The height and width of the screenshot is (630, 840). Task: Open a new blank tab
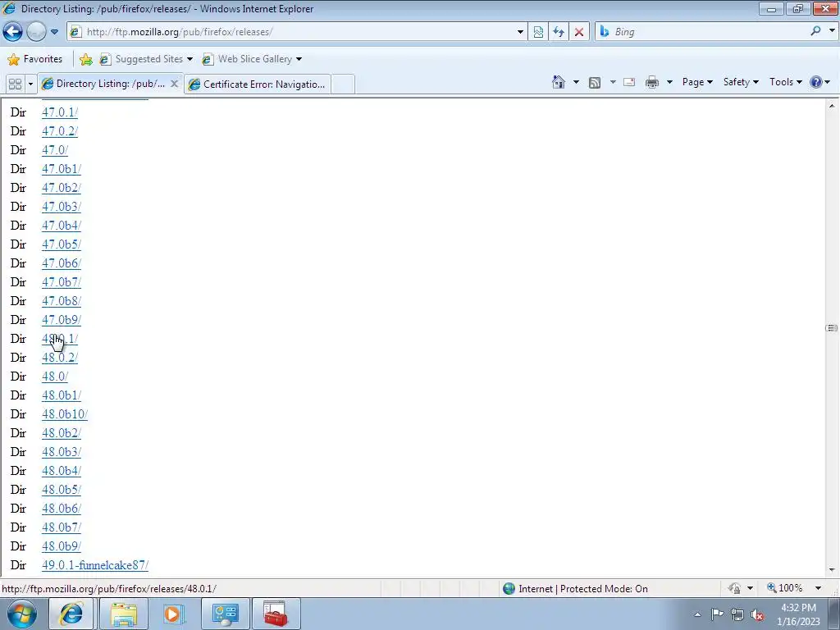(343, 84)
